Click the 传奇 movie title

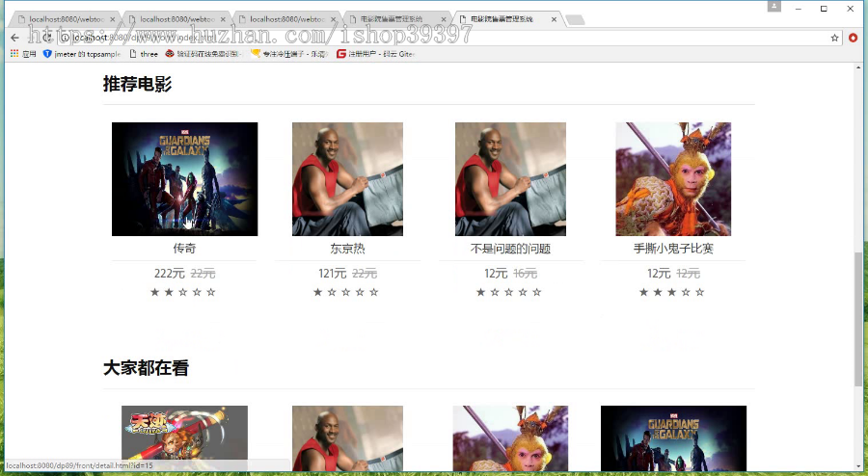coord(184,249)
